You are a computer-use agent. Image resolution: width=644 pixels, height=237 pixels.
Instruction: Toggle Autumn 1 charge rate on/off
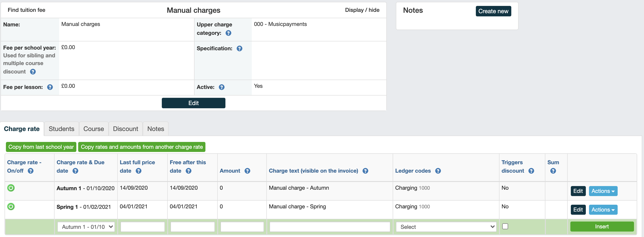(11, 188)
